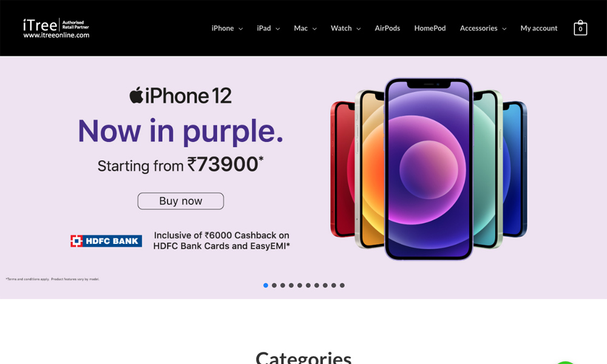Expand the Watch menu chevron
The width and height of the screenshot is (607, 364).
[359, 29]
